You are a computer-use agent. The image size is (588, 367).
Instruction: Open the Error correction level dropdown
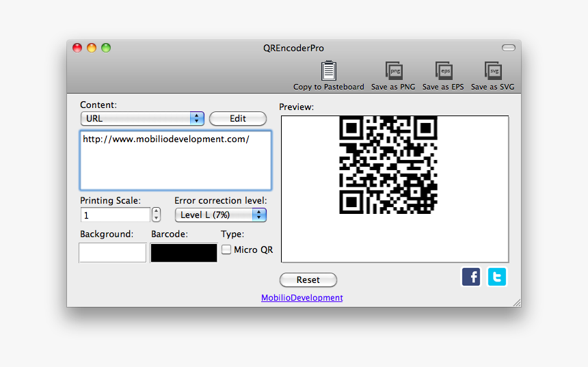coord(220,215)
